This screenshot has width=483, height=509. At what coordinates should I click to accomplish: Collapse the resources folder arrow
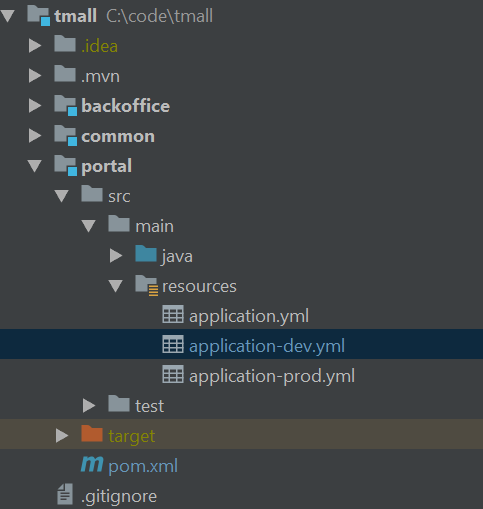(x=115, y=286)
